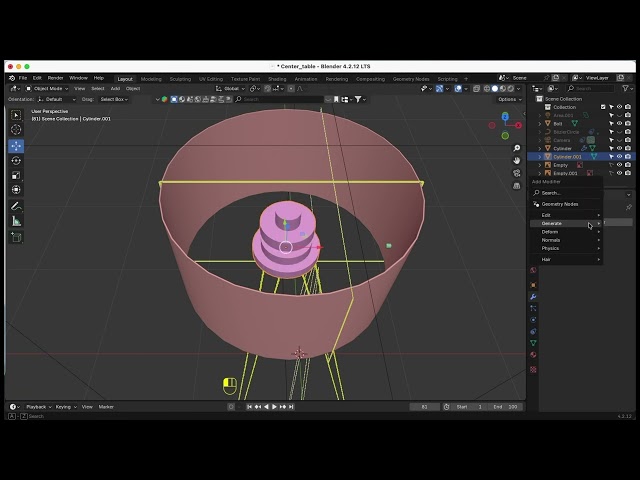Expand the Cylinder.001 tree item
640x480 pixels.
point(540,157)
